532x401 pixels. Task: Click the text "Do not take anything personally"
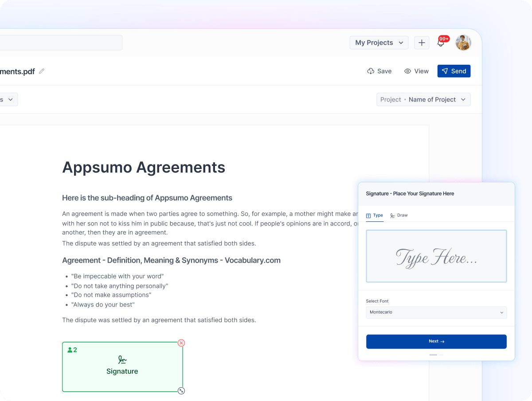120,286
